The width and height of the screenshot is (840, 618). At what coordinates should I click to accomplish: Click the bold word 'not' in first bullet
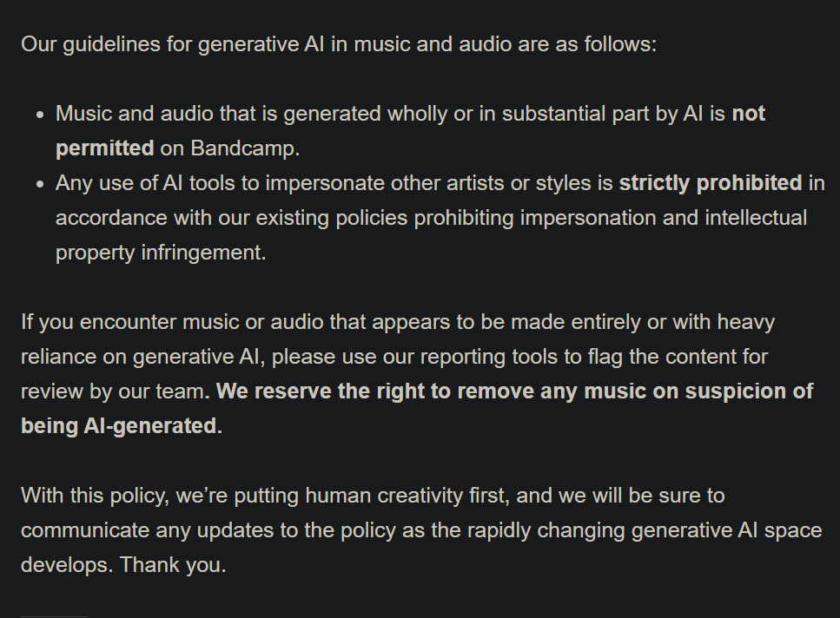749,114
